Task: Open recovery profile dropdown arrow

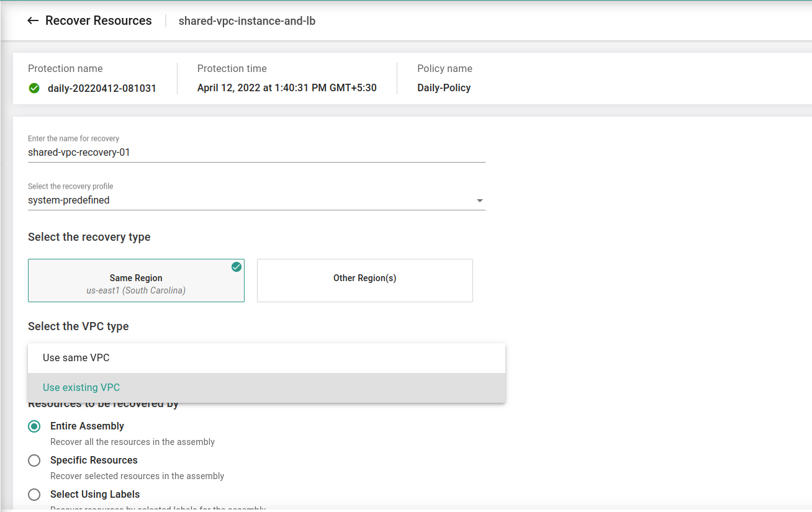Action: [479, 201]
